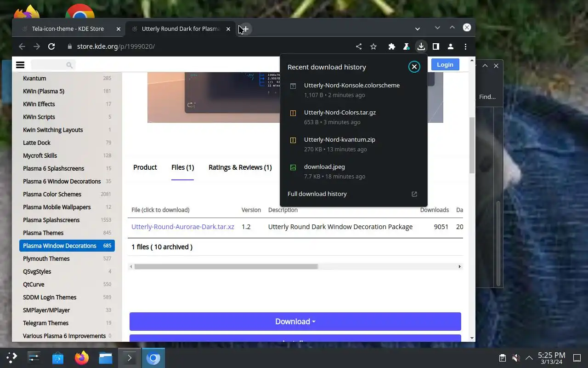Click the show desktop icon in the tray
This screenshot has height=368, width=588.
(x=576, y=358)
